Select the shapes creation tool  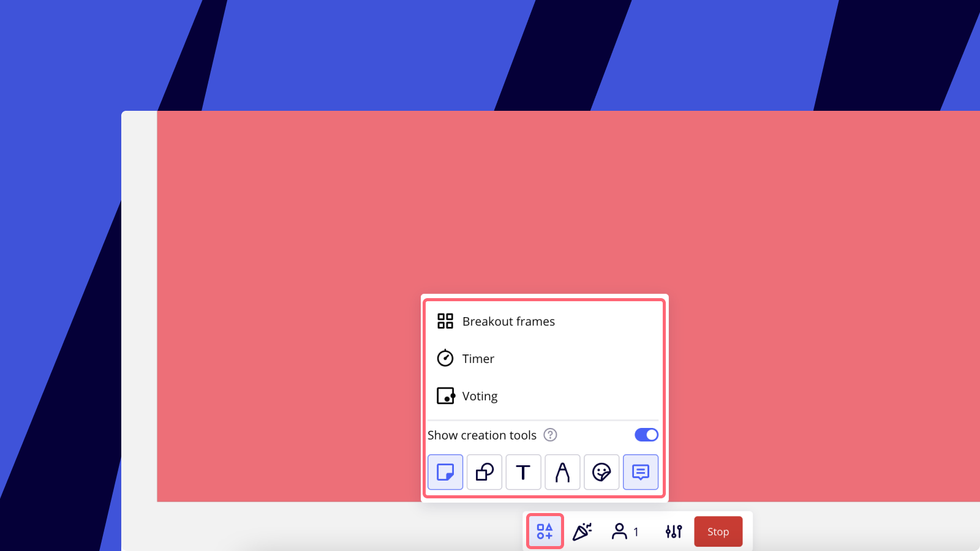coord(484,472)
